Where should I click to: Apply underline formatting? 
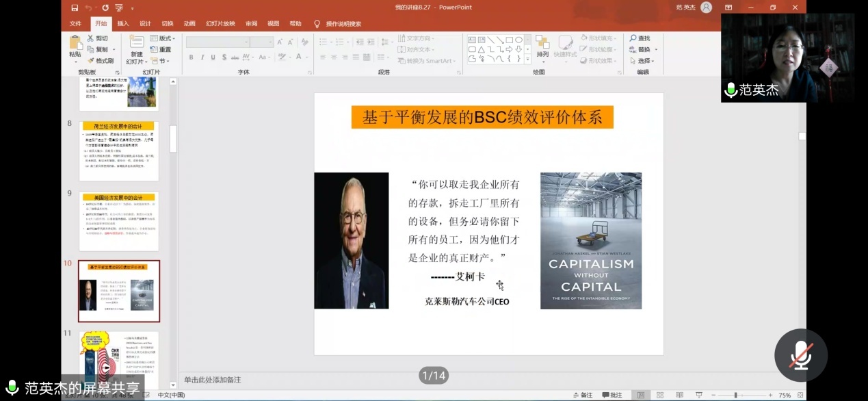pos(213,57)
